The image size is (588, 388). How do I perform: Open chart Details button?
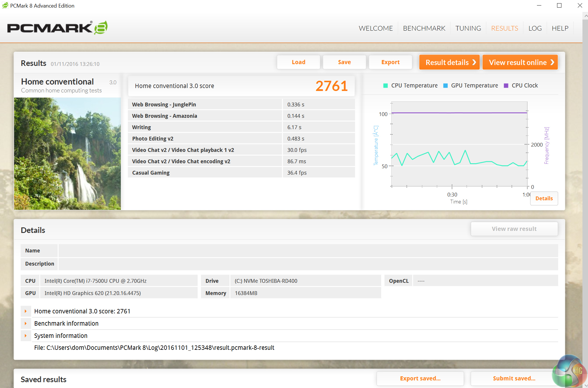544,198
